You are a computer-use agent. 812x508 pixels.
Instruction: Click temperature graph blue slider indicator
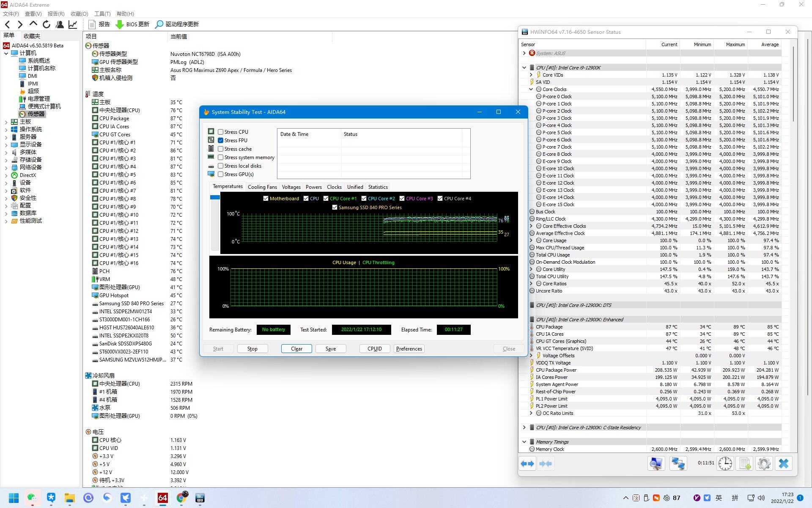click(215, 198)
